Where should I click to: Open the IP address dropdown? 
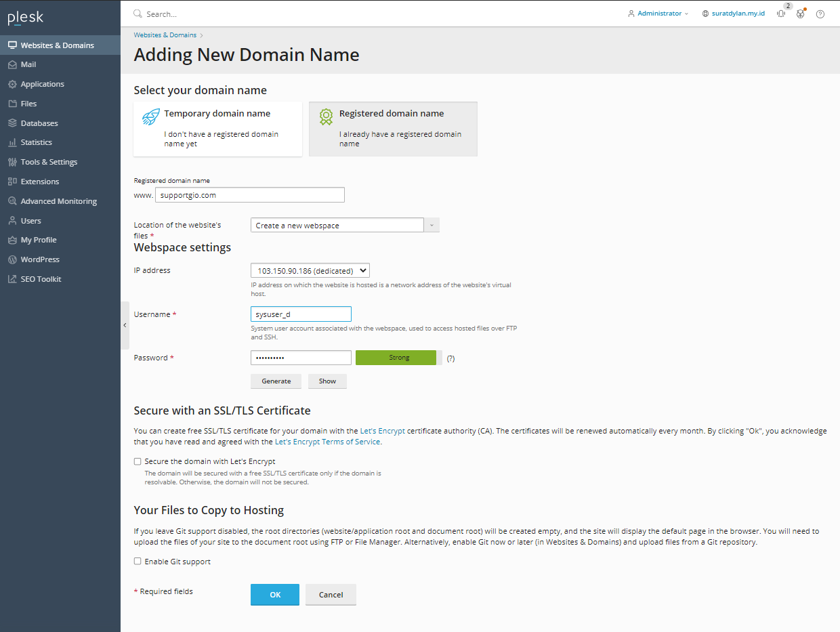pos(310,270)
